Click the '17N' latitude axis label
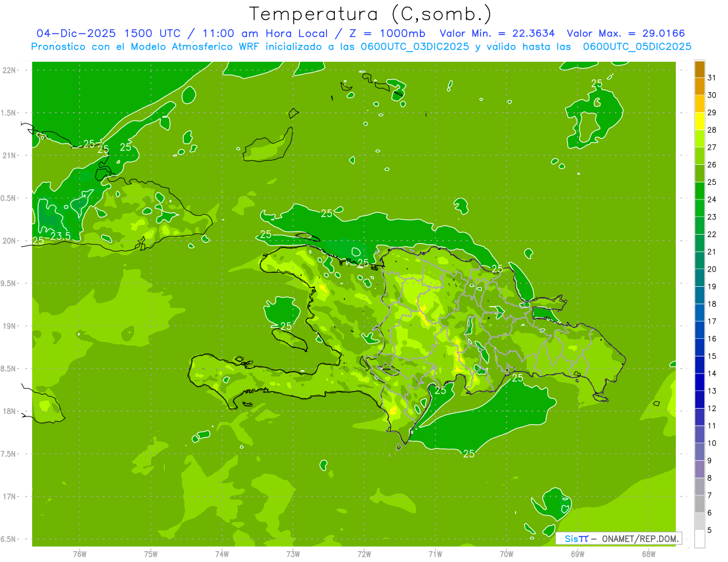The height and width of the screenshot is (562, 728). click(10, 497)
